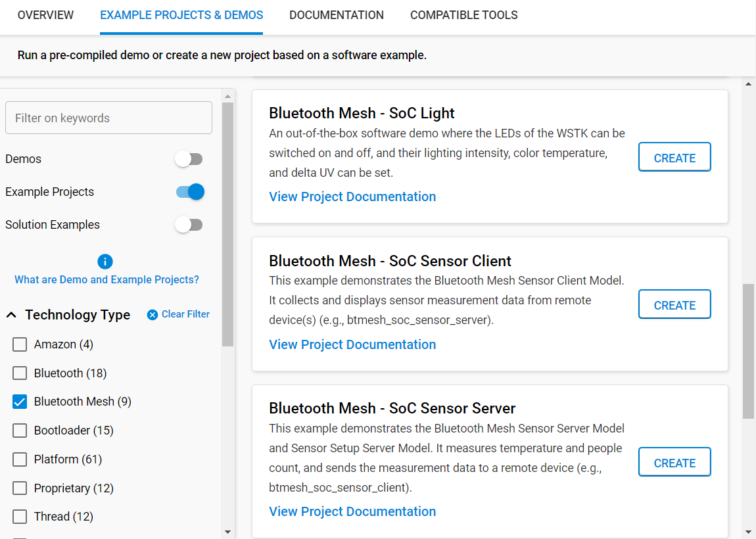Open the Overview tab
The height and width of the screenshot is (539, 756).
(46, 15)
